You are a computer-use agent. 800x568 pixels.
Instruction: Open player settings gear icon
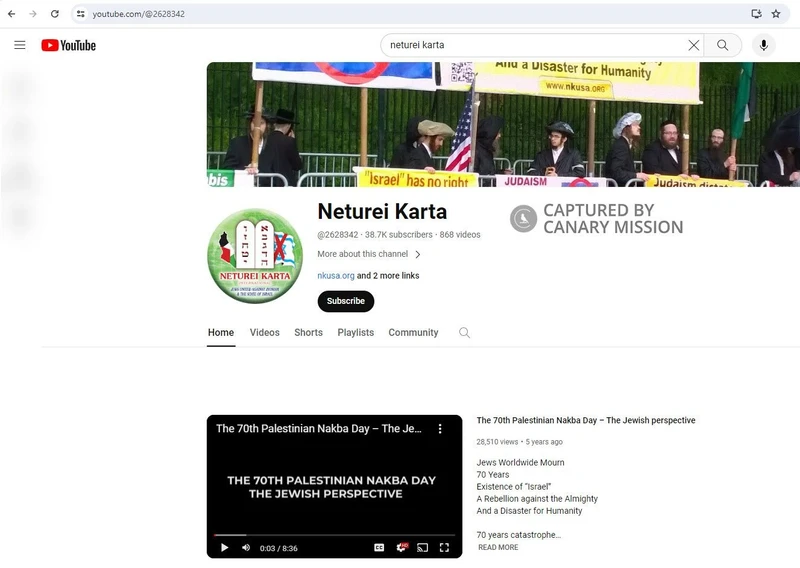[x=402, y=548]
